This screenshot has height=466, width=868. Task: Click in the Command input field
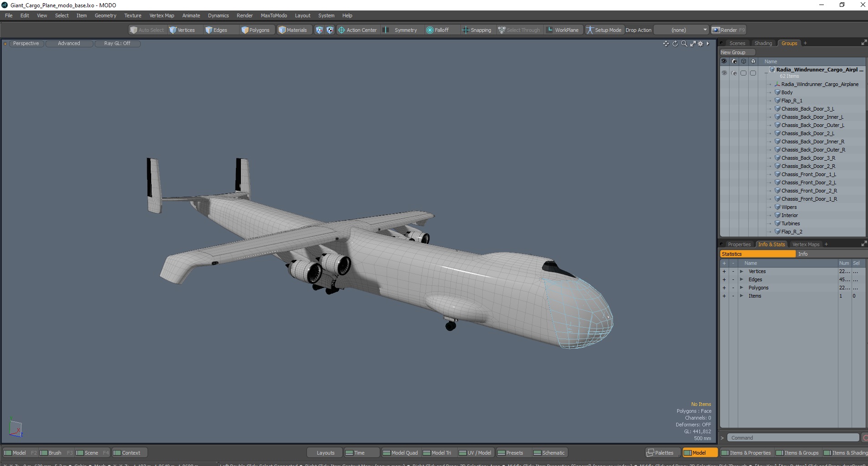point(792,438)
